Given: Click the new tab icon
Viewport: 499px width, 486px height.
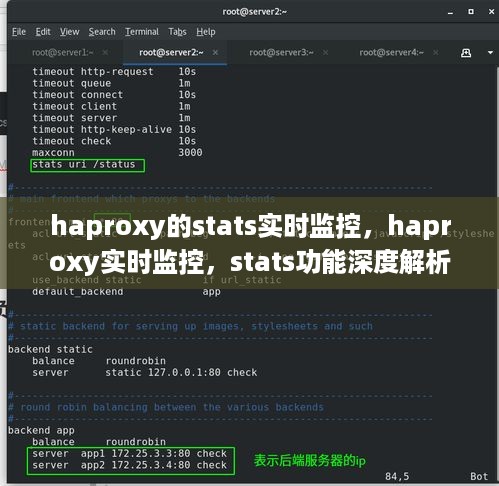Looking at the screenshot, I should click(466, 53).
